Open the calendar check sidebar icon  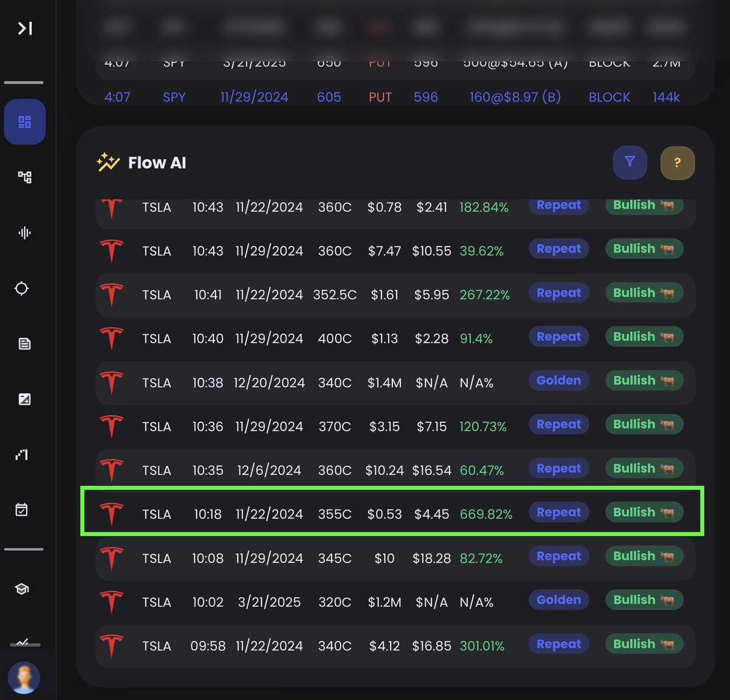22,509
